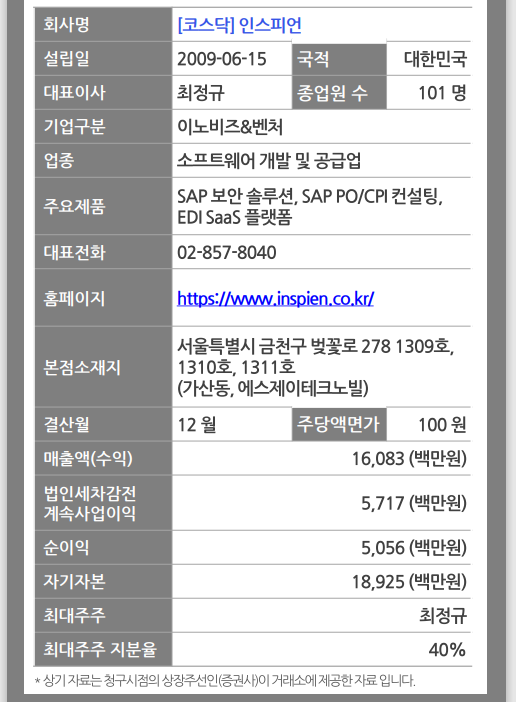
Task: Select the 이노비즈&벤처 value
Action: 230,127
